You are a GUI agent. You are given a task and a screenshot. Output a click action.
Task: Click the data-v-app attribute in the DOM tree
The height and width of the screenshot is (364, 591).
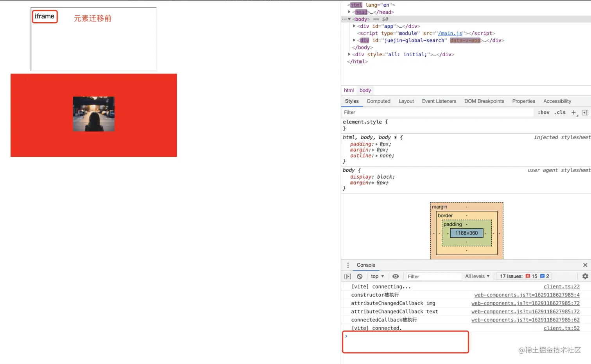click(x=465, y=40)
